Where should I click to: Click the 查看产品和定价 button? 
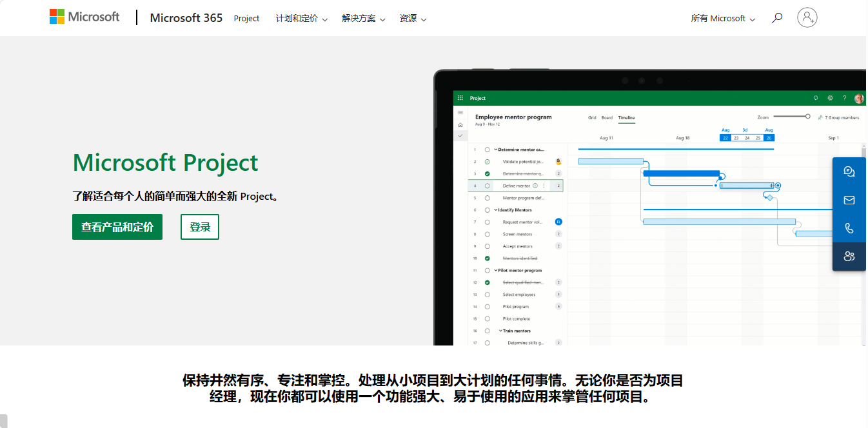click(x=117, y=227)
